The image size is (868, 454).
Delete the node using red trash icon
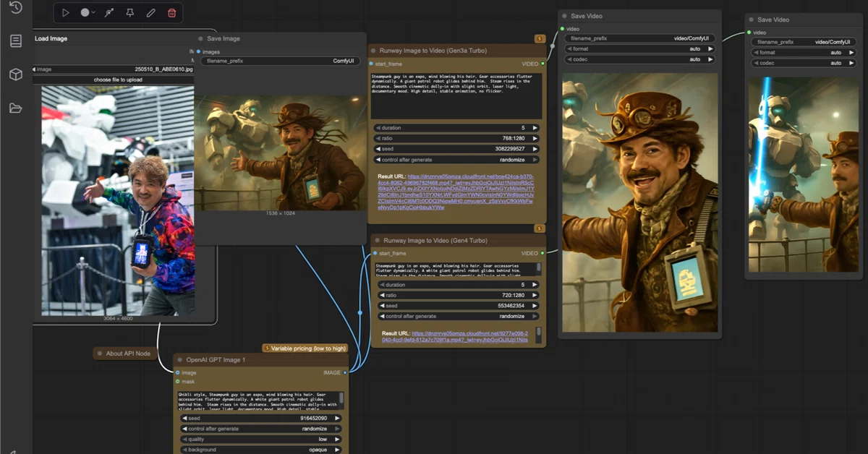[171, 12]
